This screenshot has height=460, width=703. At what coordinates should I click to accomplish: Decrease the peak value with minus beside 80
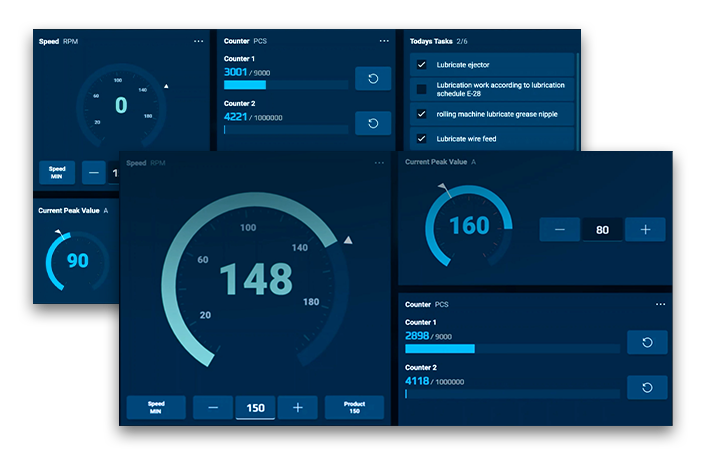tap(559, 230)
